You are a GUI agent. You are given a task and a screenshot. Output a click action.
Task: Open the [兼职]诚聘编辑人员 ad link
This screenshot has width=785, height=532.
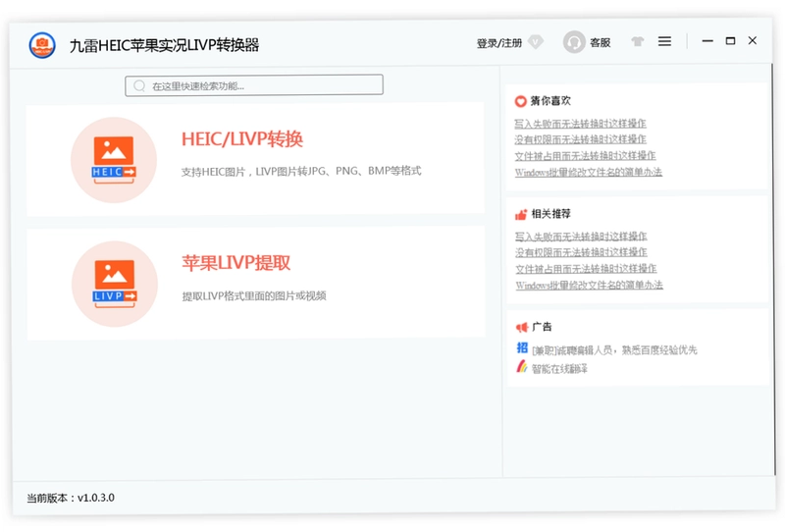click(614, 350)
